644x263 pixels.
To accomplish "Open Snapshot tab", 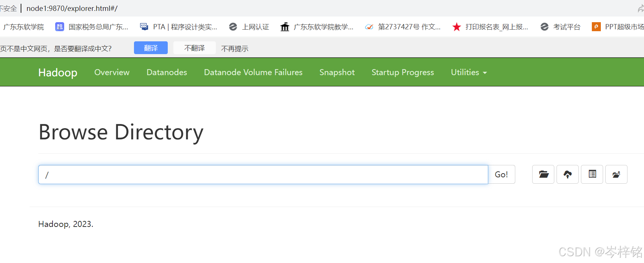I will tap(337, 72).
